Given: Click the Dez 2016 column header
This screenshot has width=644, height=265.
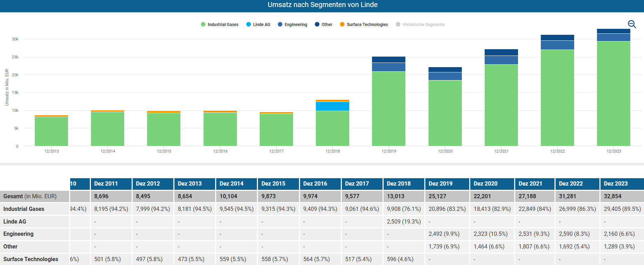Looking at the screenshot, I should (320, 184).
